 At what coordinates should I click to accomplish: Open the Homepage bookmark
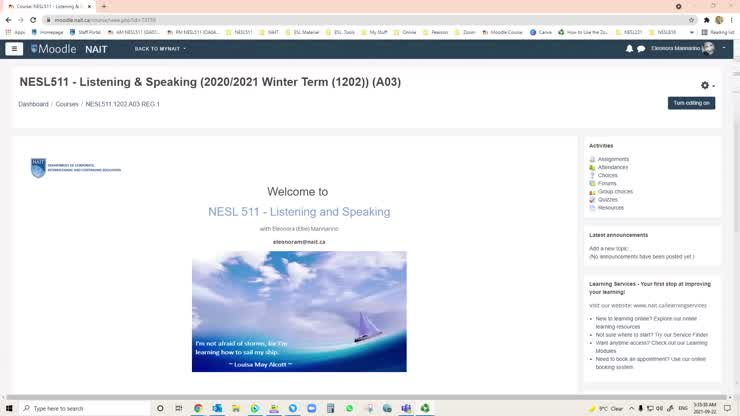(x=47, y=32)
